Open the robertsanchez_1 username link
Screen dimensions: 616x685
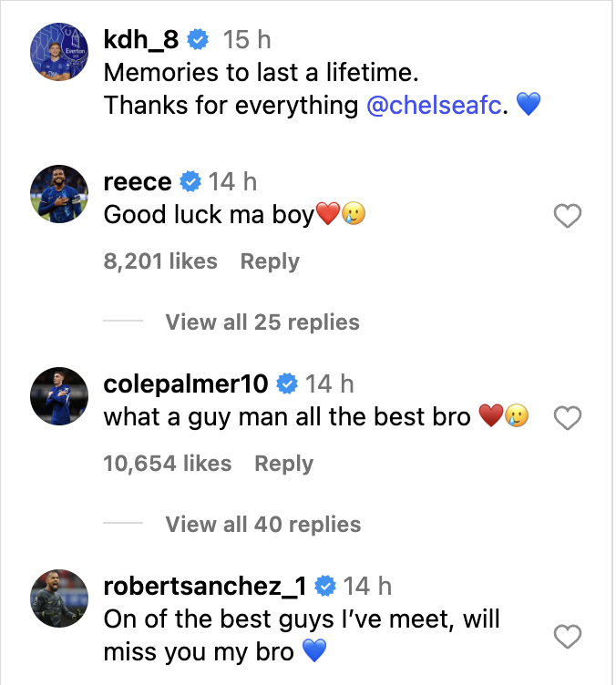[x=205, y=587]
